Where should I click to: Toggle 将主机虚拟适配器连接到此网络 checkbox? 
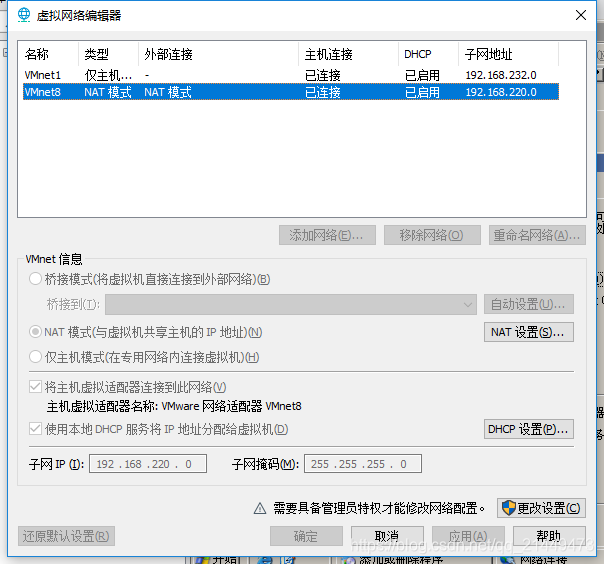[x=35, y=387]
